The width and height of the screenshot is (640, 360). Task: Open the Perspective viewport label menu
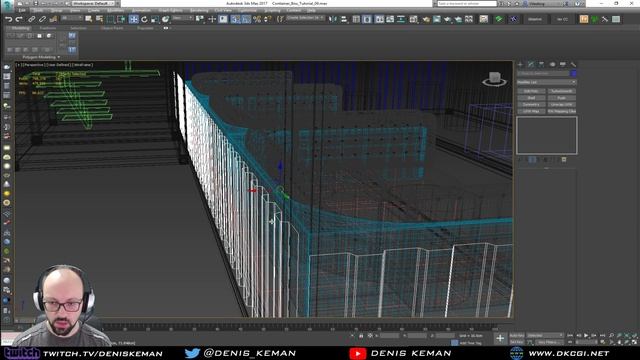coord(35,65)
